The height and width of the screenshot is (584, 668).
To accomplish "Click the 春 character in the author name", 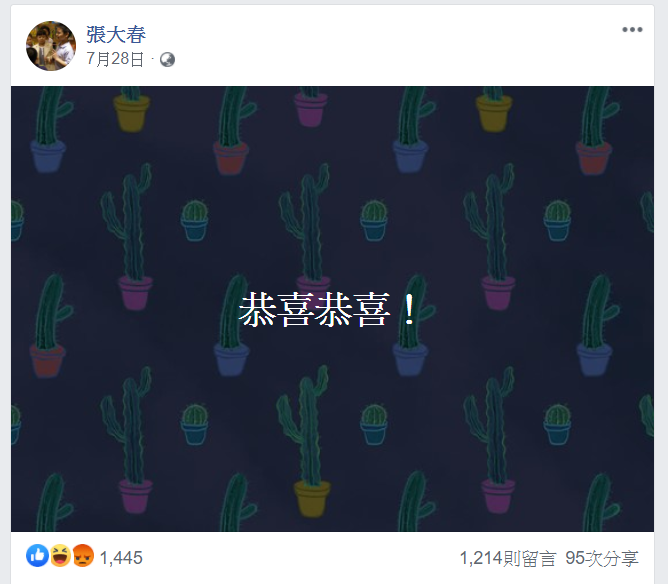I will point(136,35).
